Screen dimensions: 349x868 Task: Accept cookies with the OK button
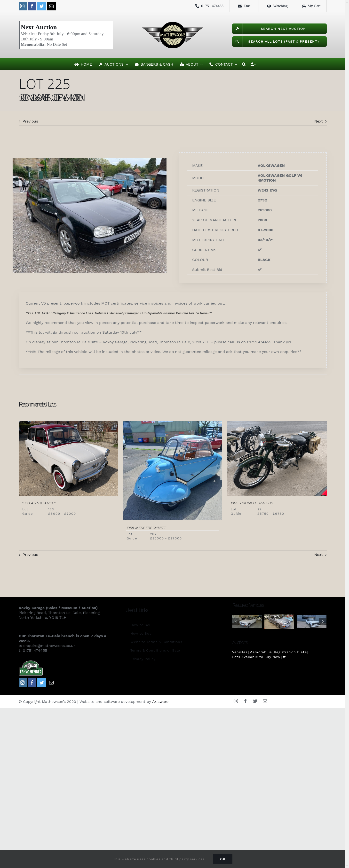coord(222,859)
